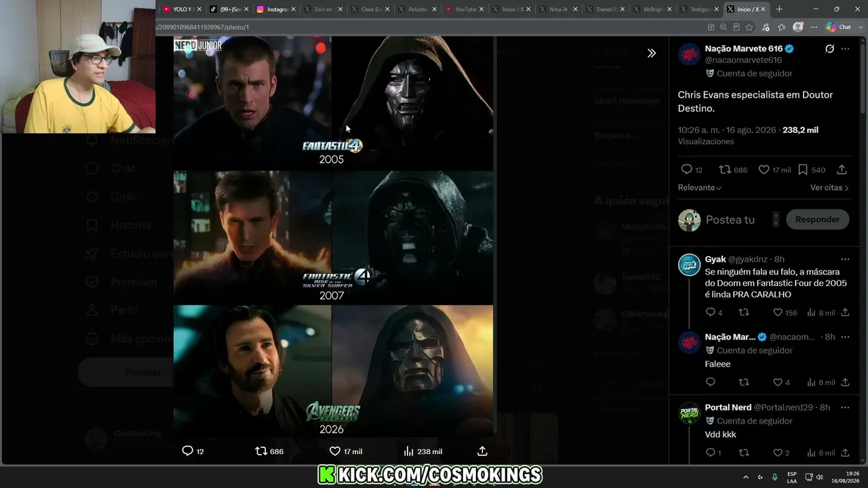Reply to the 'Faleee' comment
The height and width of the screenshot is (488, 868).
tap(710, 382)
